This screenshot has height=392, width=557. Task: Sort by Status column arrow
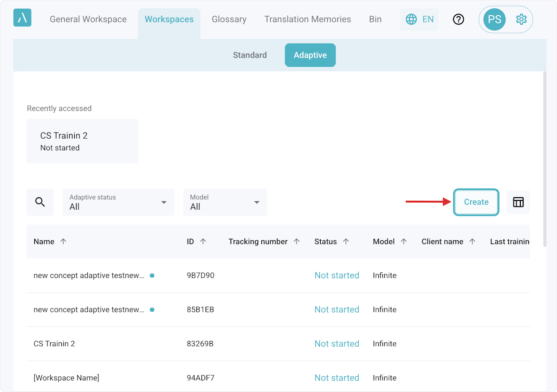pos(346,242)
